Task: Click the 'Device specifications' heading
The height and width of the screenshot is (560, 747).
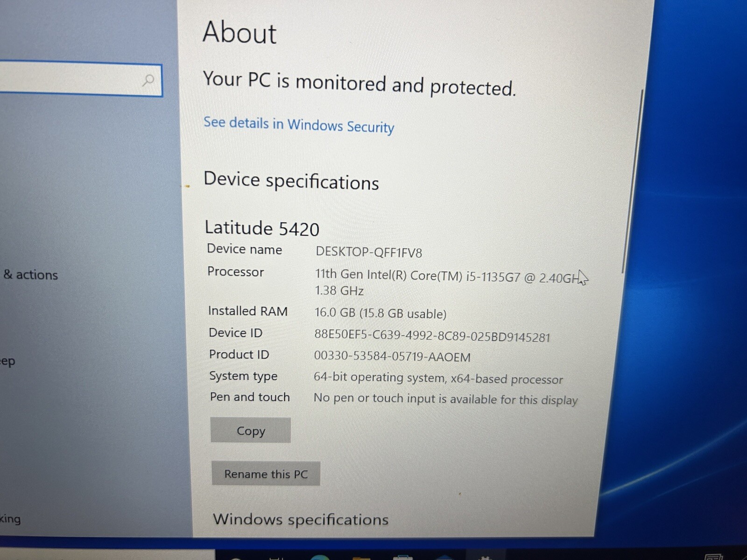Action: 291,181
